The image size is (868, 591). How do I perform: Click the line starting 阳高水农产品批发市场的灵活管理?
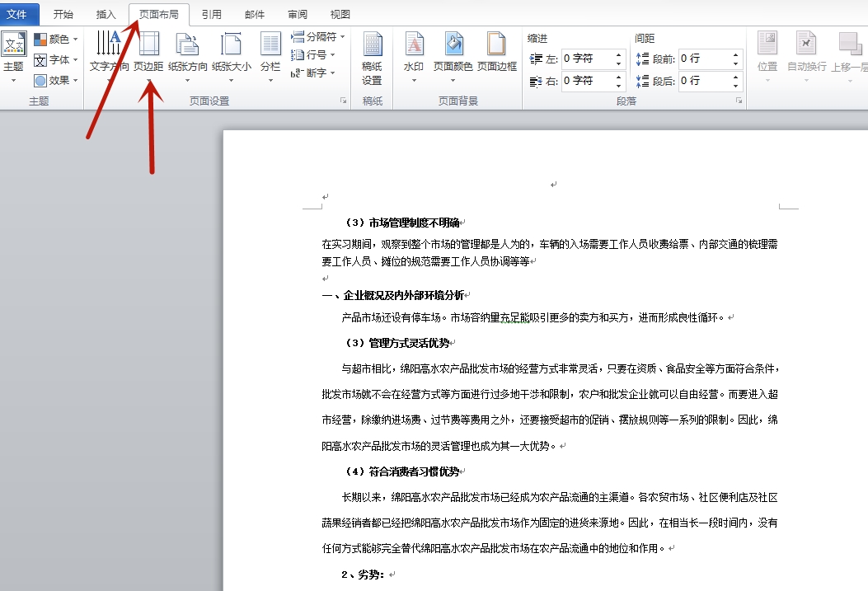[x=439, y=446]
